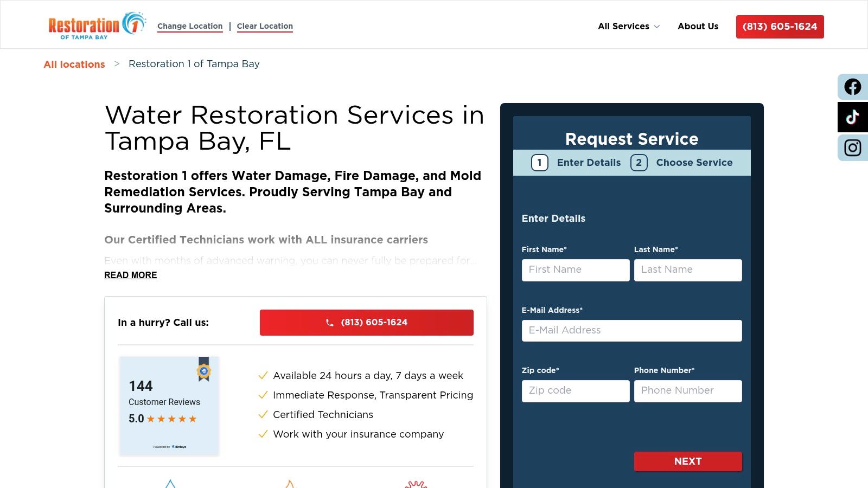This screenshot has width=868, height=488.
Task: Click the 5.0 star rating
Action: (163, 419)
